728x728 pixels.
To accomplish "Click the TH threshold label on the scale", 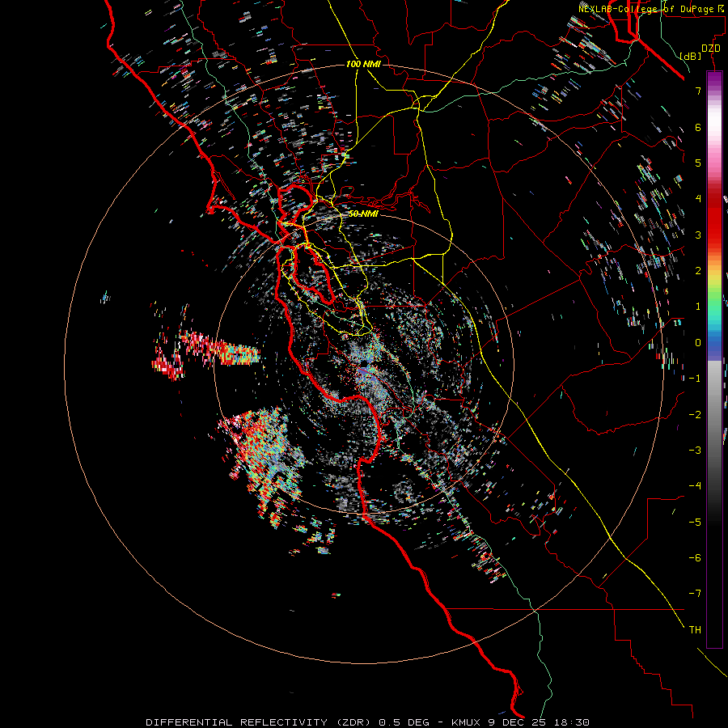I will [695, 630].
